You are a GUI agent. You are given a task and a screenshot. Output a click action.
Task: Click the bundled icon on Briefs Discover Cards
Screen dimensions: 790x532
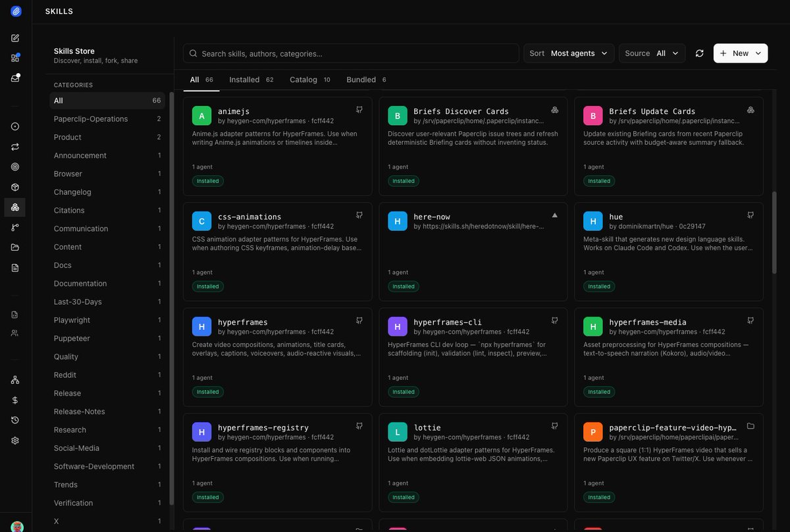point(555,109)
